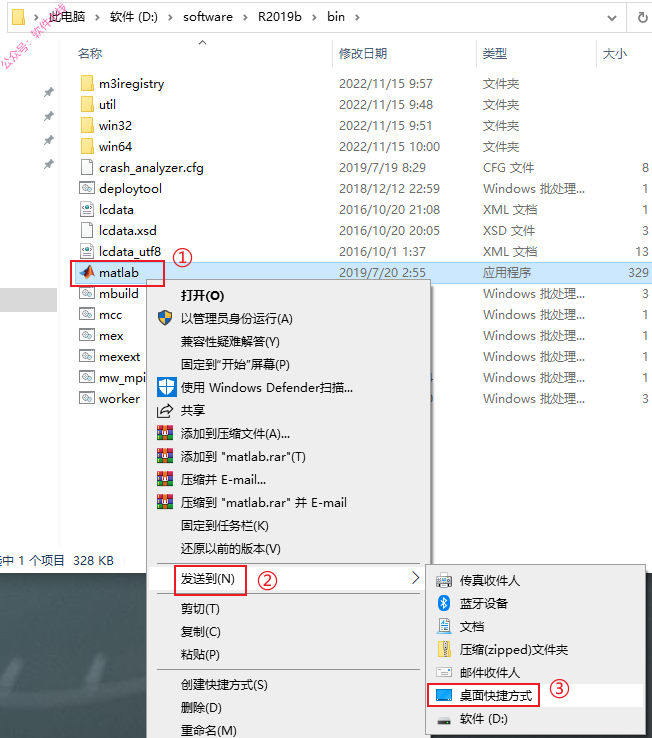Choose 打开(O) from context menu

tap(202, 296)
